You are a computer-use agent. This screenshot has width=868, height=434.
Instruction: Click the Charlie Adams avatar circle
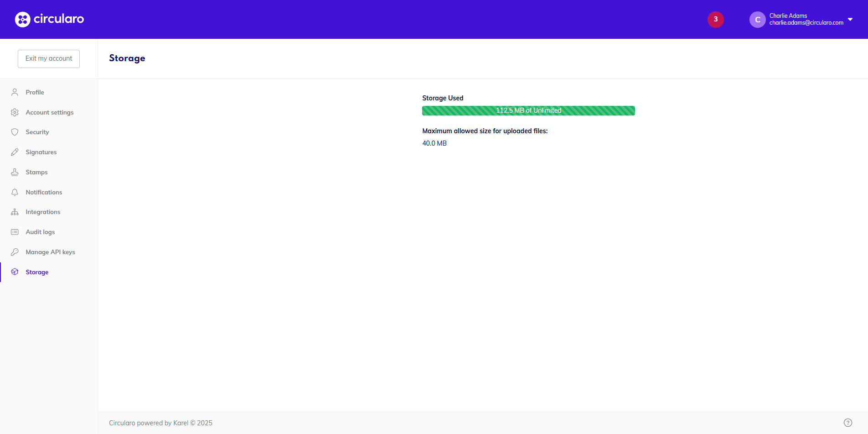tap(757, 20)
